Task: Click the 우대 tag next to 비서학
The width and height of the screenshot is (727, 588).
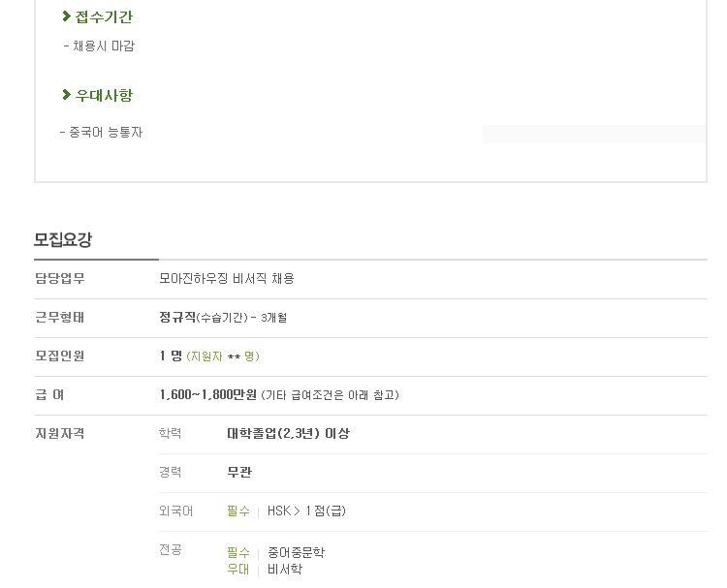Action: [x=238, y=569]
